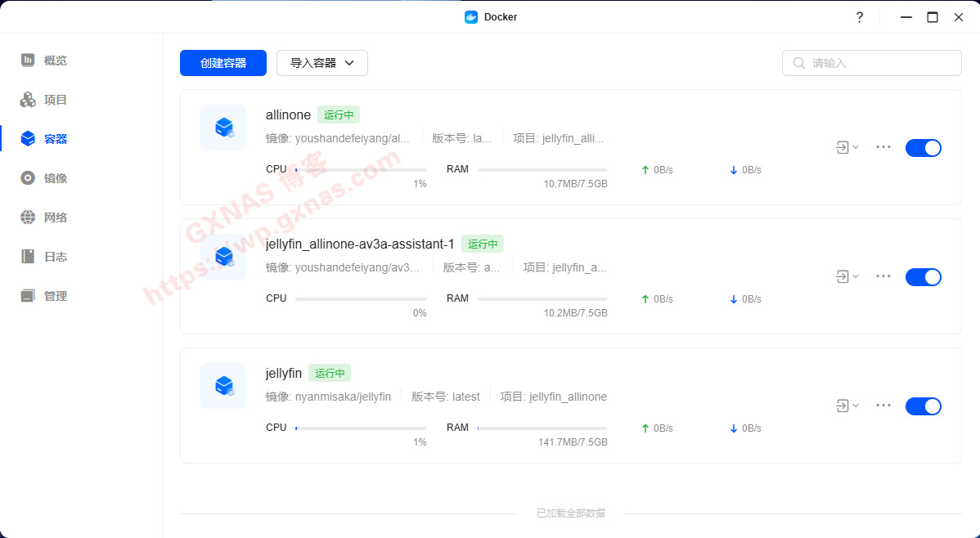Turn off the allinone container switch
980x538 pixels.
pos(923,148)
